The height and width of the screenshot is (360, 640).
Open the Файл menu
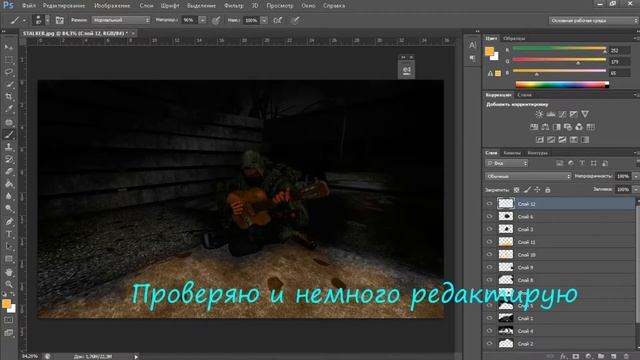tap(28, 6)
